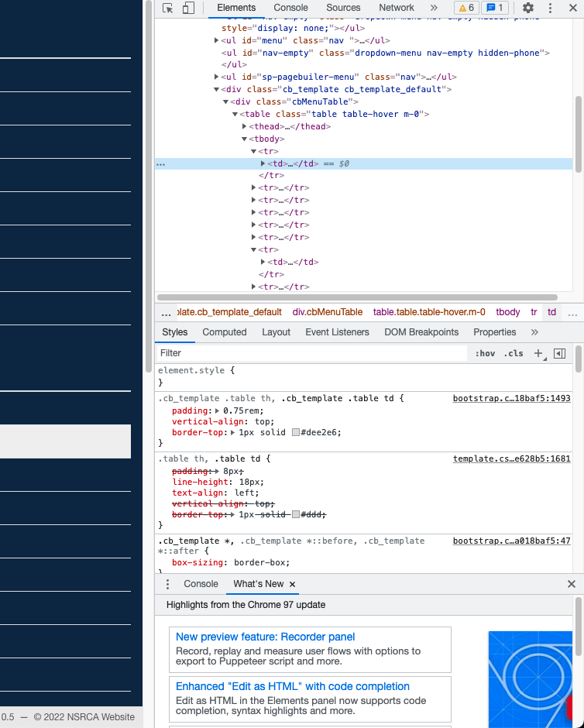Open the Styles pane tab
The image size is (584, 728).
click(x=174, y=332)
